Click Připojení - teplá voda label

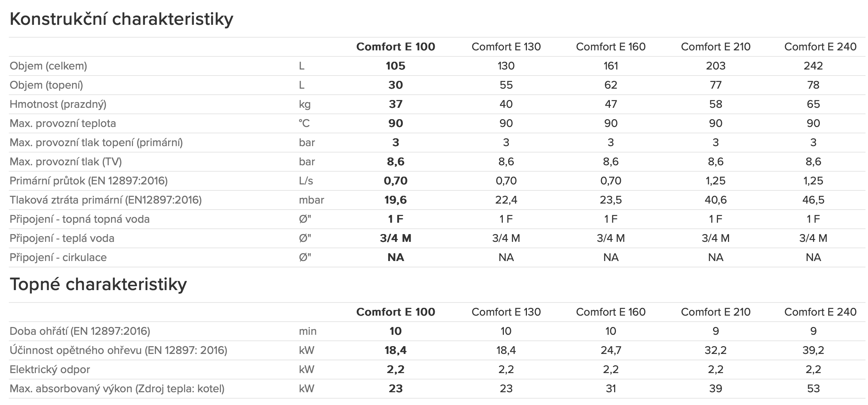pyautogui.click(x=62, y=238)
